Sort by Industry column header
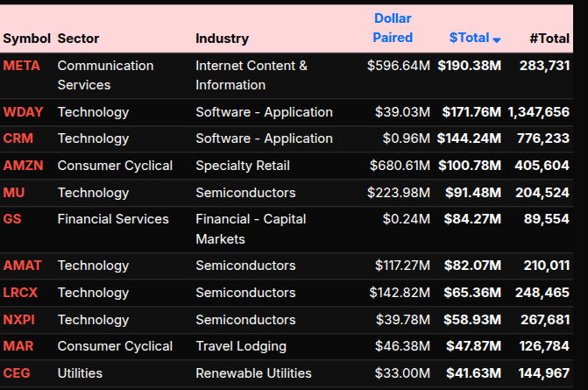Screen dimensions: 588x390 point(222,39)
